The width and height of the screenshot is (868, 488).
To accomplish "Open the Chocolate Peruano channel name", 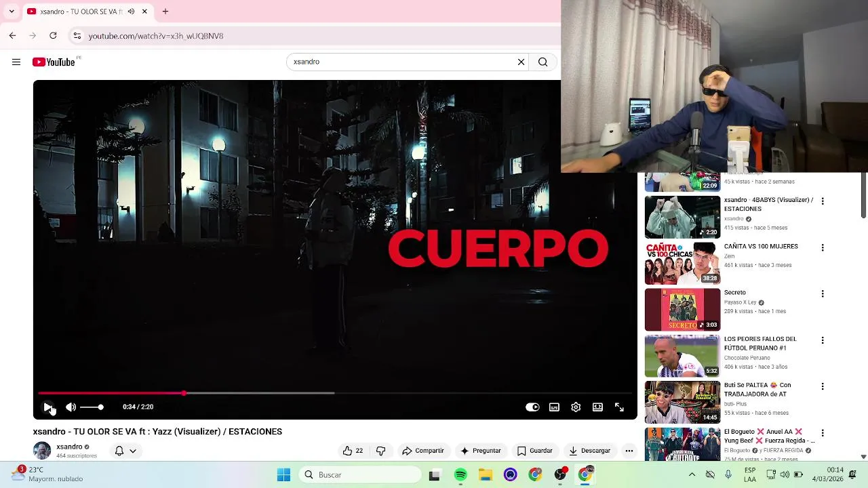I will [x=747, y=358].
